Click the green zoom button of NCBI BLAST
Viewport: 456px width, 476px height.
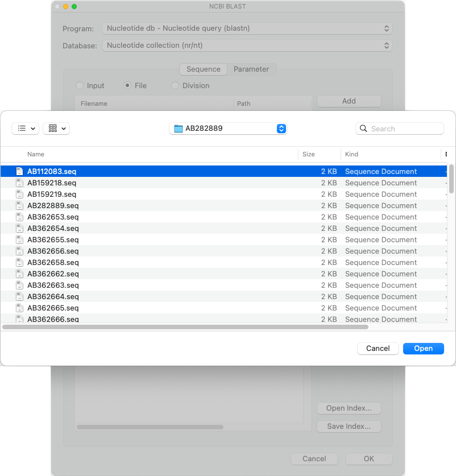[74, 6]
